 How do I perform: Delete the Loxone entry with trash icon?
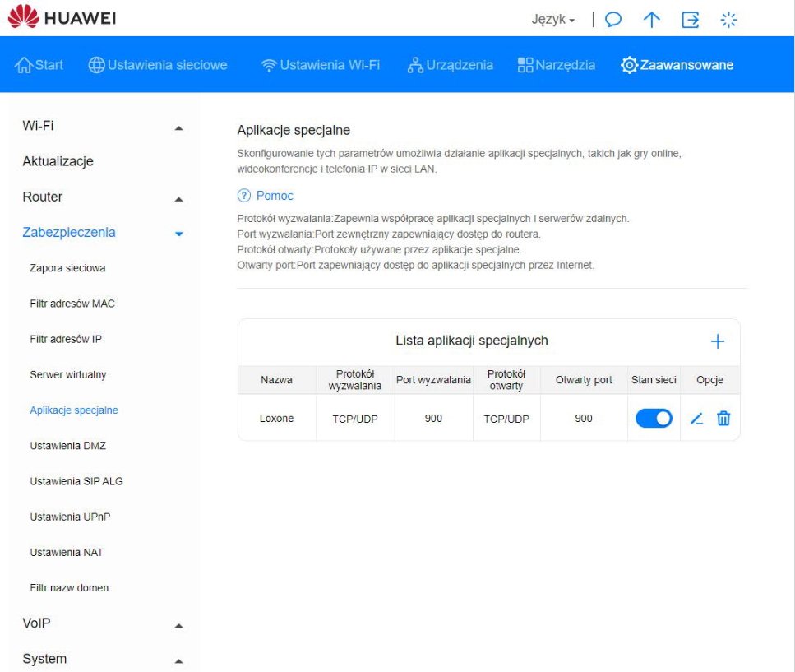tap(723, 419)
